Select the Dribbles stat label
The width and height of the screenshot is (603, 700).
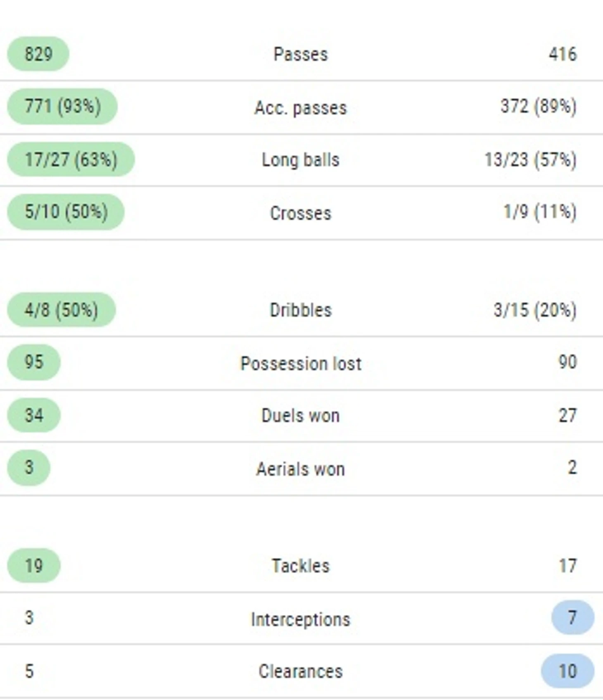pos(301,310)
